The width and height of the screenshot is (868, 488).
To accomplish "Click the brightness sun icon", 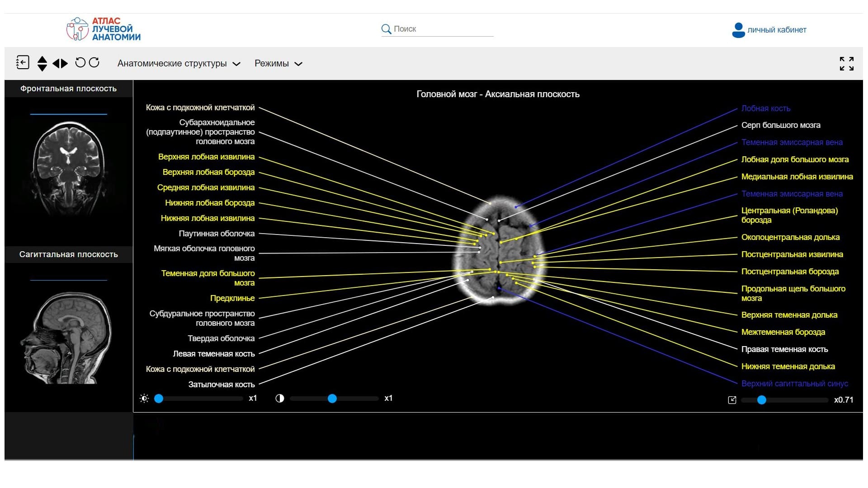I will tap(144, 399).
